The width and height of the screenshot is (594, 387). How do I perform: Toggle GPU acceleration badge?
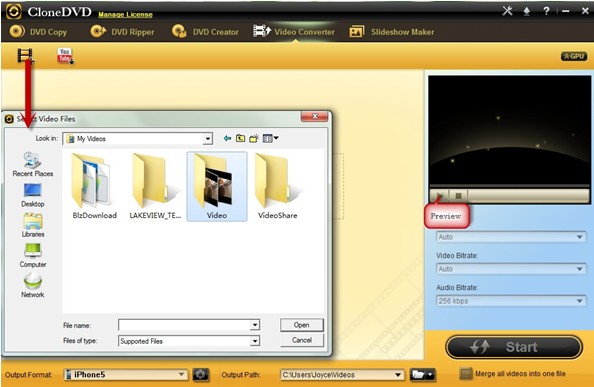tap(574, 56)
